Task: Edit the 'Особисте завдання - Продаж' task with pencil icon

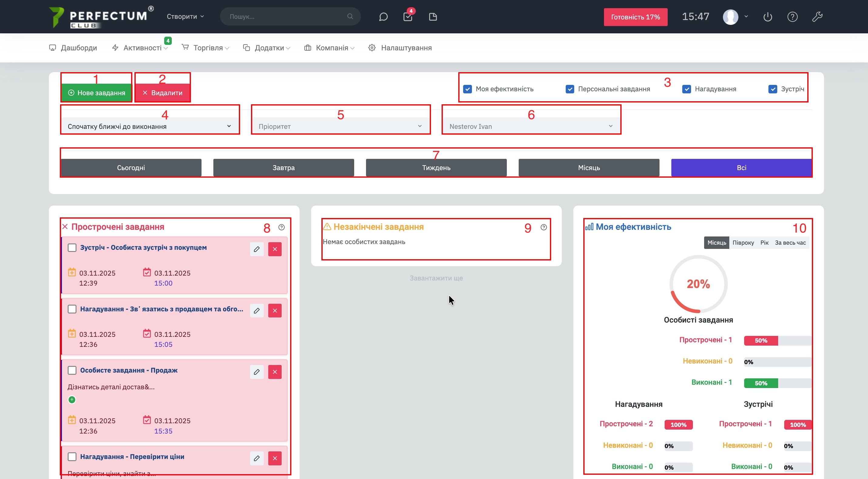Action: point(256,372)
